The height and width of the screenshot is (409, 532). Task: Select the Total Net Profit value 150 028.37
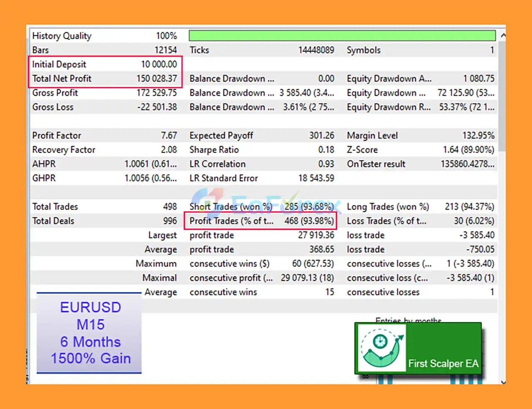coord(157,79)
